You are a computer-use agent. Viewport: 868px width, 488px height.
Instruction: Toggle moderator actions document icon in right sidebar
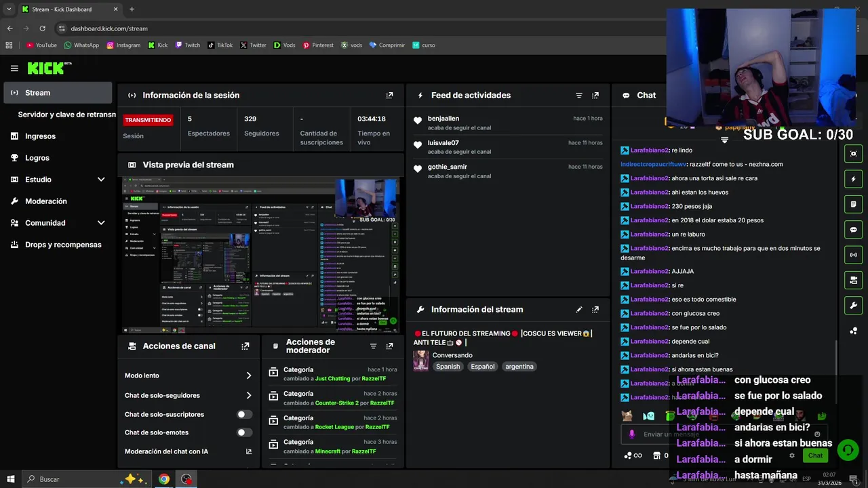point(853,204)
